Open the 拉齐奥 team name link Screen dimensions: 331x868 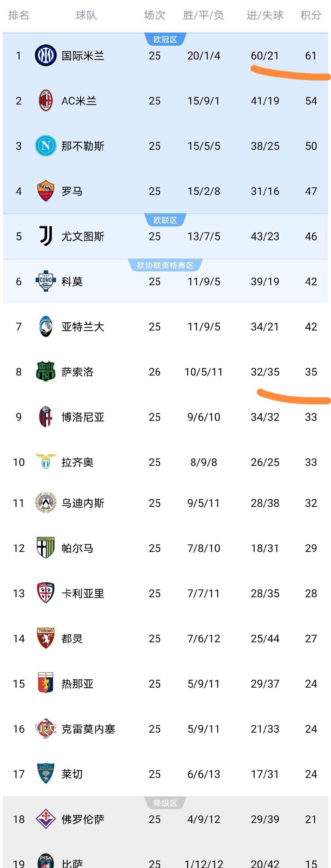pos(78,462)
